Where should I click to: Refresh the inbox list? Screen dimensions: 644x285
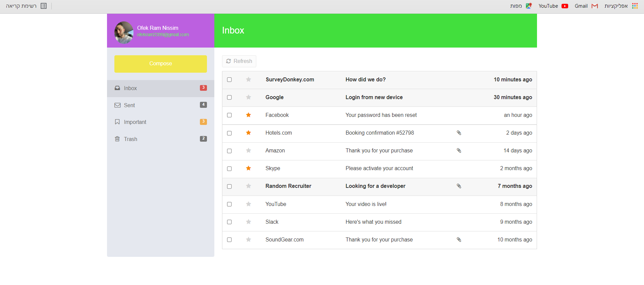point(239,61)
